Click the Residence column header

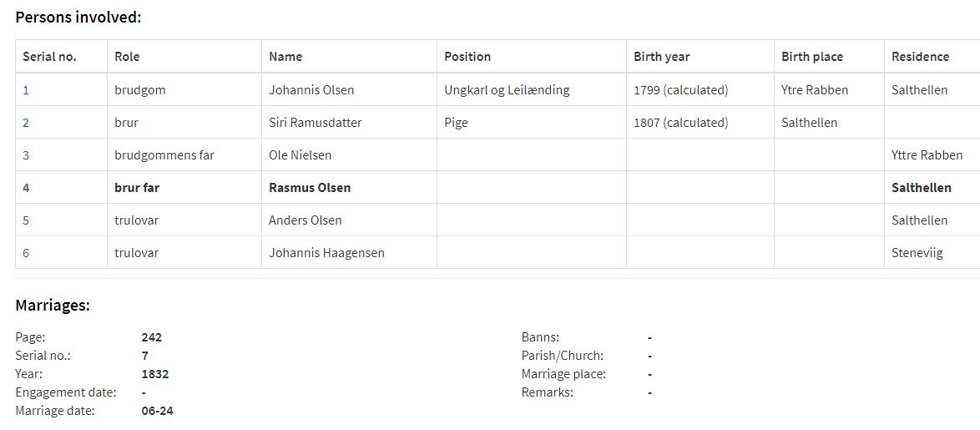[x=920, y=56]
